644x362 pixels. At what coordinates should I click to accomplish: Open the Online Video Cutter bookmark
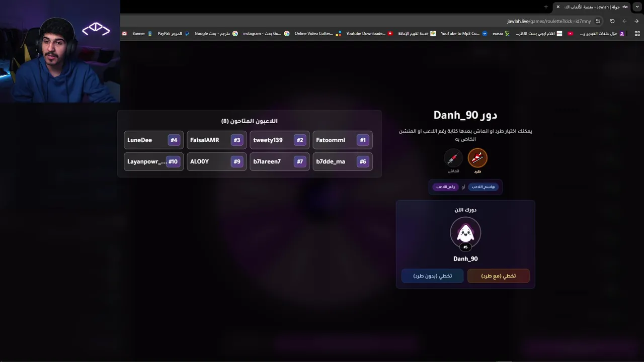318,34
